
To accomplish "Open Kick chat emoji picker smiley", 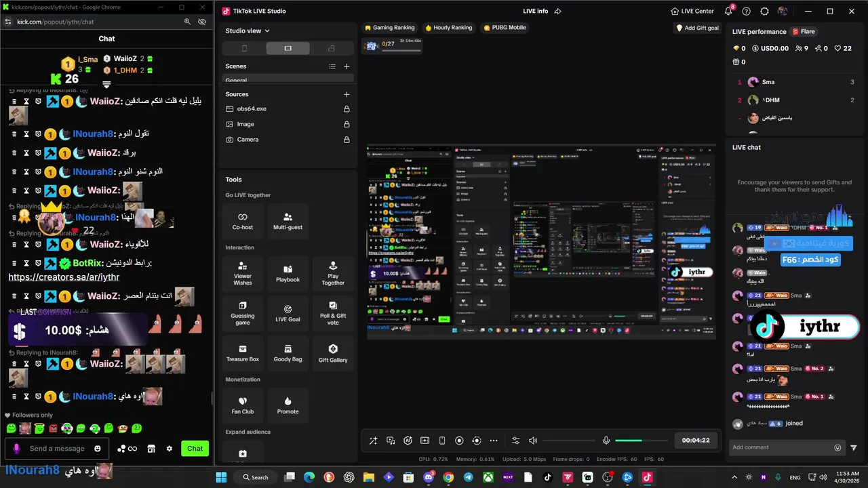I will tap(98, 449).
